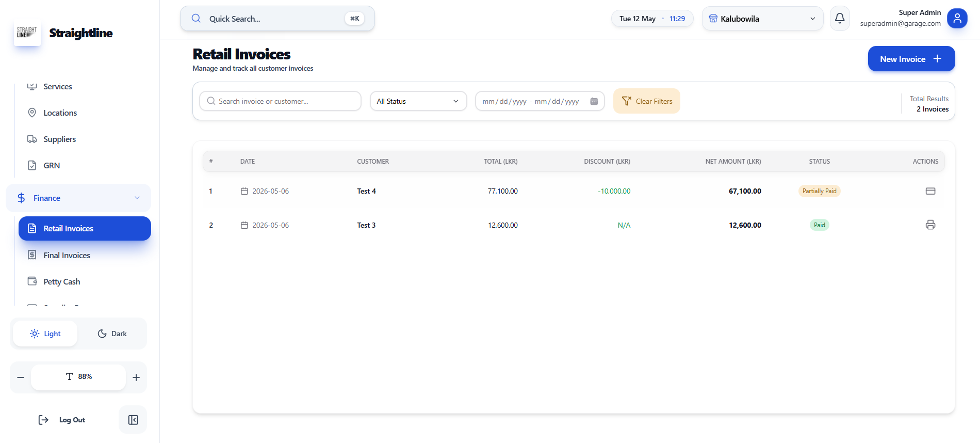Viewport: 980px width, 443px height.
Task: Open the Kalubowila location selector
Action: [762, 19]
